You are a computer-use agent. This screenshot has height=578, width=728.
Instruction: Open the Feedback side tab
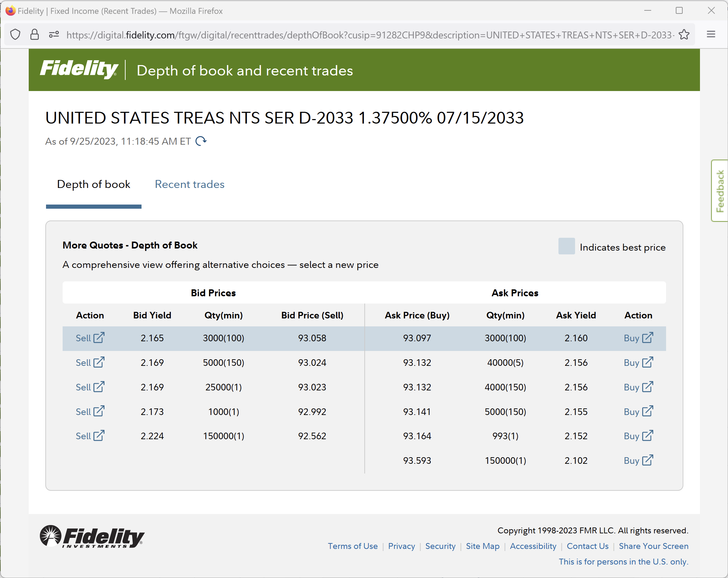pyautogui.click(x=720, y=191)
